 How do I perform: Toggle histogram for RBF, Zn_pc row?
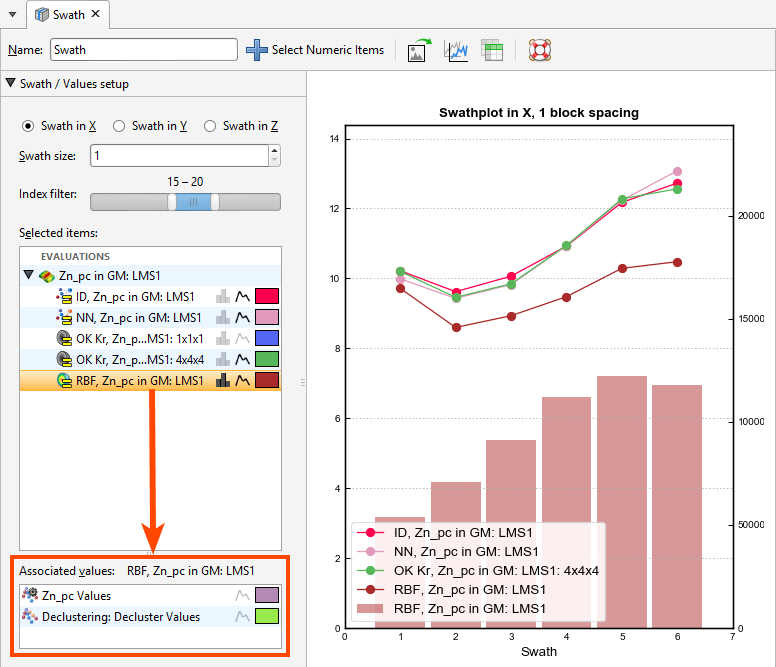pos(223,381)
